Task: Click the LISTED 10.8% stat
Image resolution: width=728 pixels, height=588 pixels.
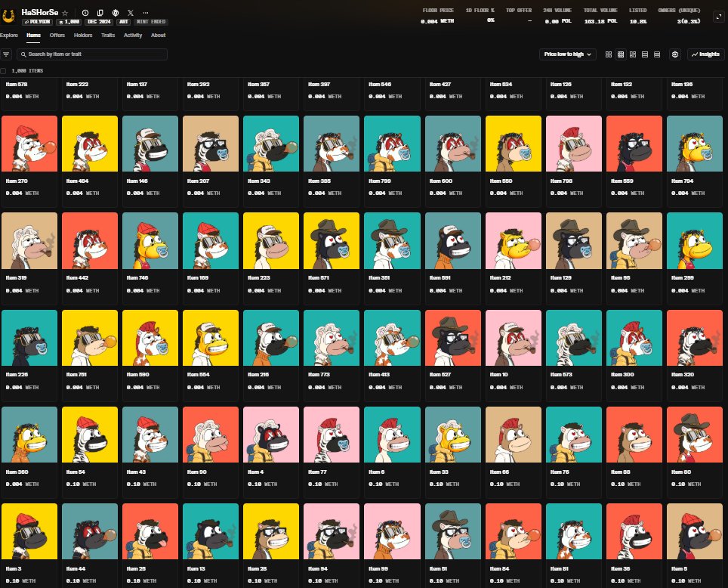Action: coord(637,16)
